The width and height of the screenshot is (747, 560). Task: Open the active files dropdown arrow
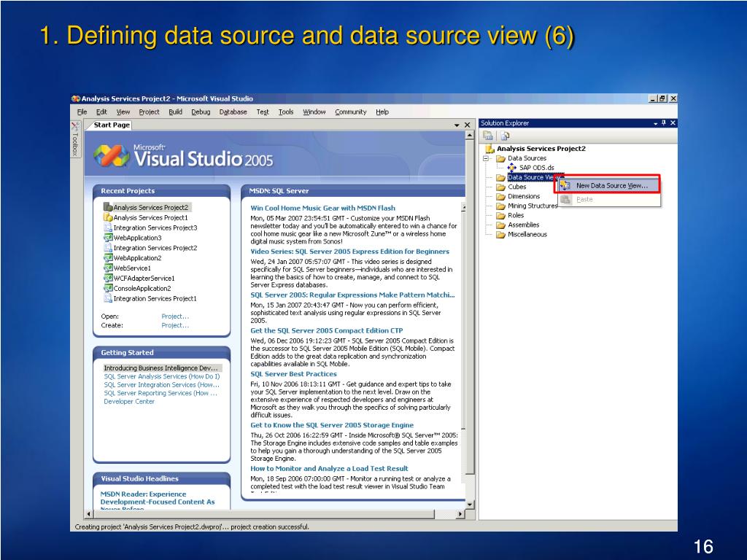457,125
